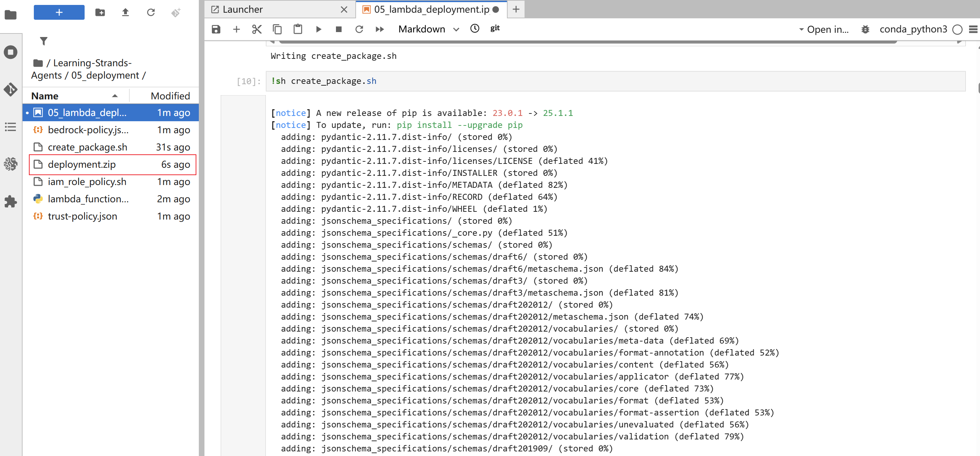Click the clock icon in notebook toolbar
This screenshot has height=456, width=980.
[474, 29]
